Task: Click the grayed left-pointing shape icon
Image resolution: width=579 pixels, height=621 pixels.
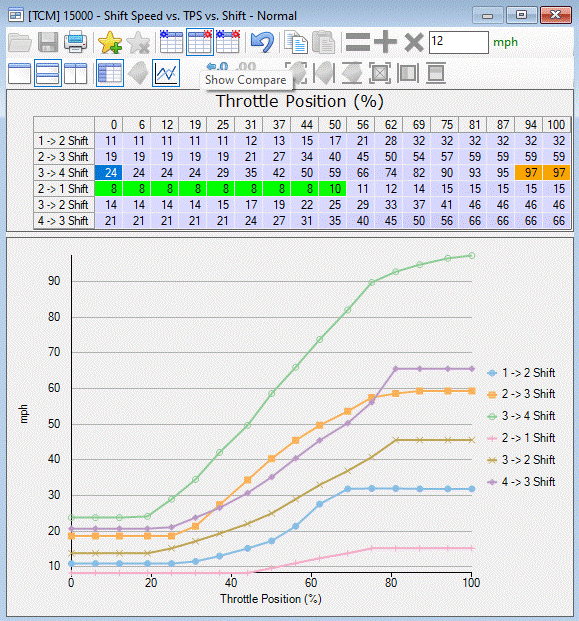Action: coord(324,73)
